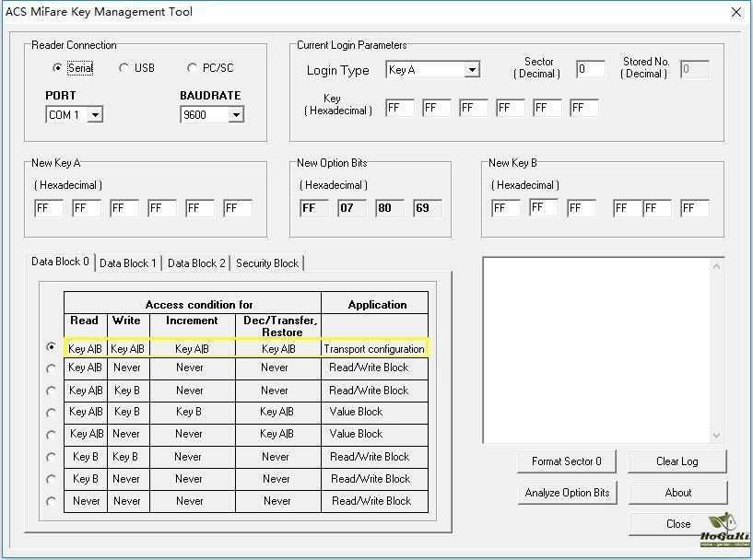
Task: Select the USB reader connection option
Action: pyautogui.click(x=124, y=68)
